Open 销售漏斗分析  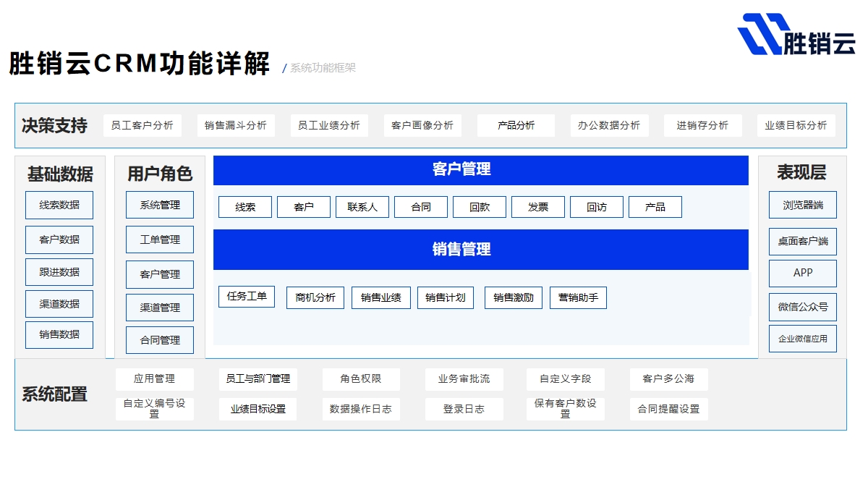click(236, 125)
